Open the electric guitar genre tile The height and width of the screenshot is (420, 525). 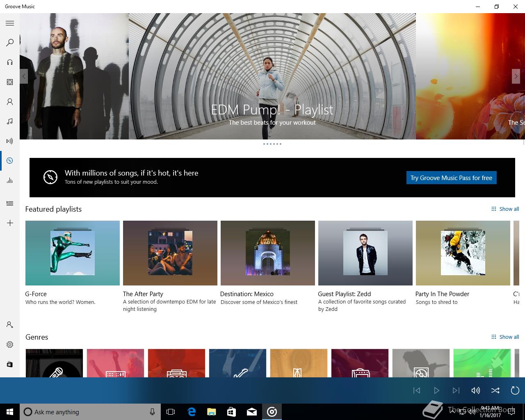[237, 363]
